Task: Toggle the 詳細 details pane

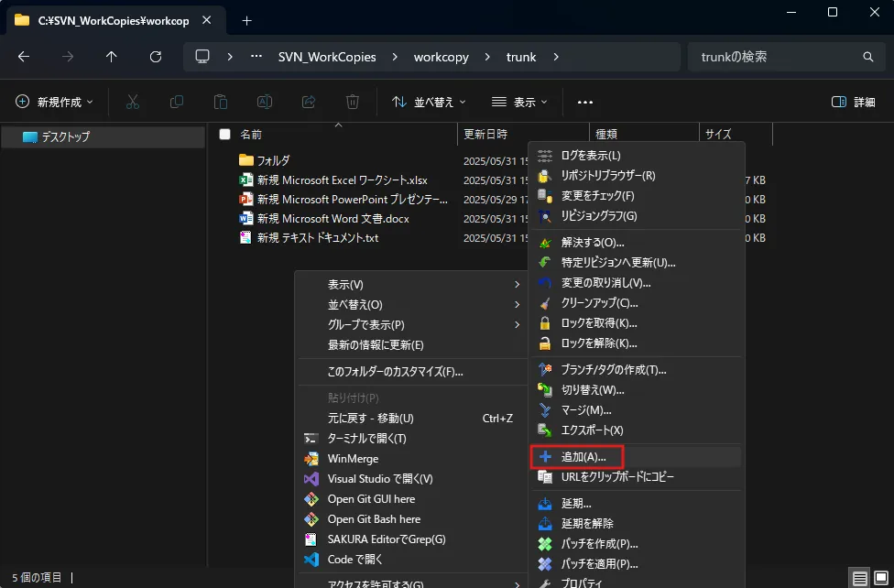Action: coord(853,102)
